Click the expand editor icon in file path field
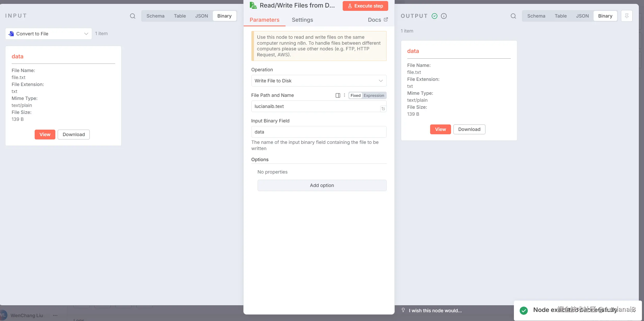Screen dimensions: 644x321 [x=383, y=109]
